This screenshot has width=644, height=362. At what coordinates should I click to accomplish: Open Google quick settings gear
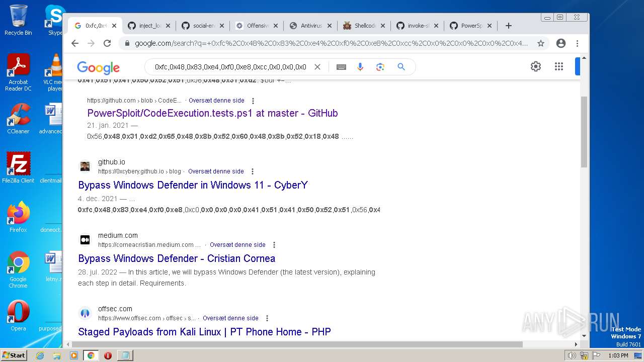(536, 66)
